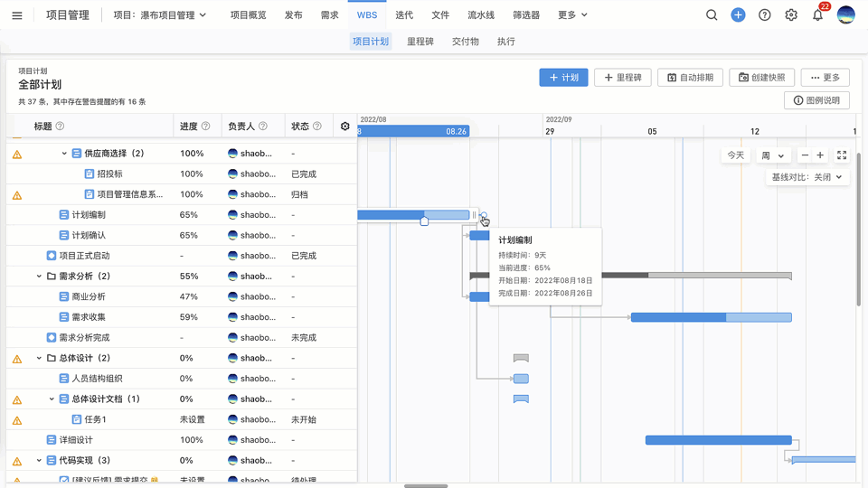Open the top bar settings gear
Image resolution: width=868 pixels, height=488 pixels.
pyautogui.click(x=791, y=15)
